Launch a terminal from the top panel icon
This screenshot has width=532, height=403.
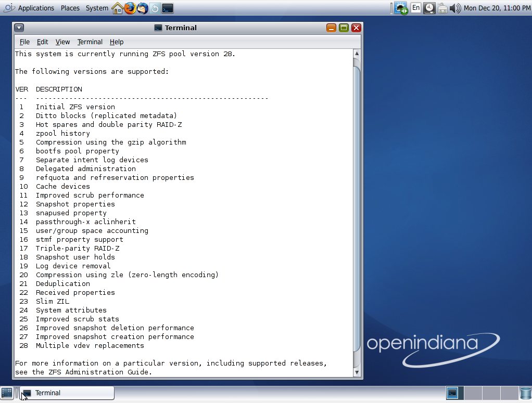click(168, 8)
